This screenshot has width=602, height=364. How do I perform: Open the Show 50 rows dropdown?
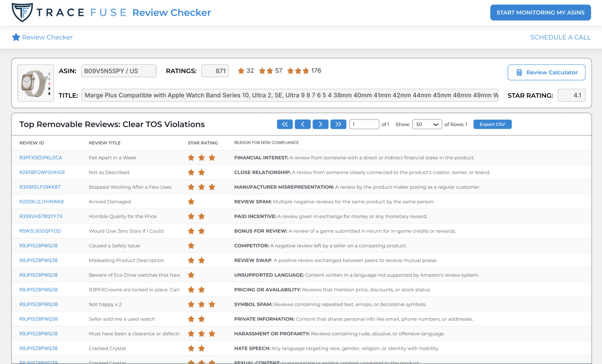point(427,124)
